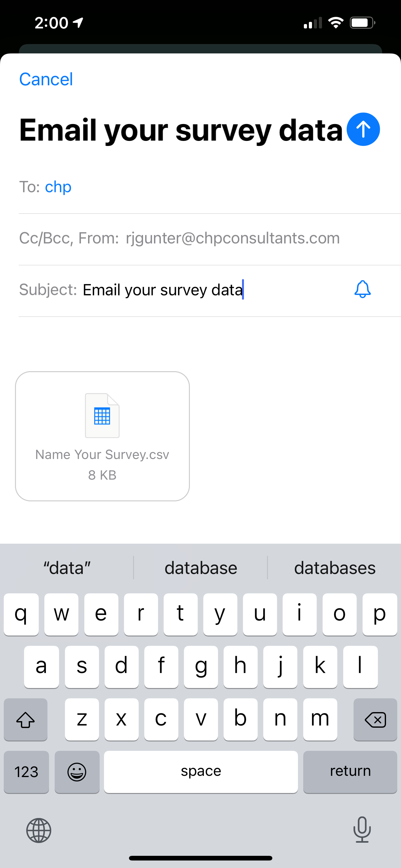The width and height of the screenshot is (401, 868).
Task: Choose the "database" autocomplete suggestion
Action: [201, 568]
